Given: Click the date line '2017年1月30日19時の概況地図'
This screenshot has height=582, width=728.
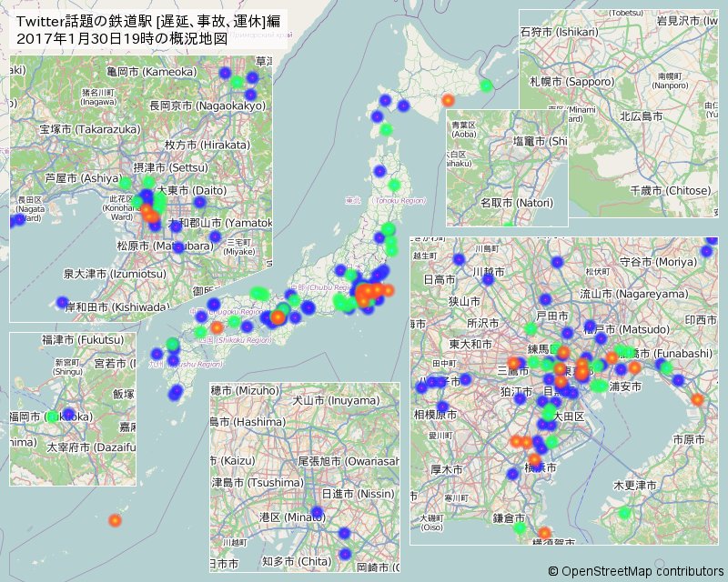Looking at the screenshot, I should click(x=122, y=38).
